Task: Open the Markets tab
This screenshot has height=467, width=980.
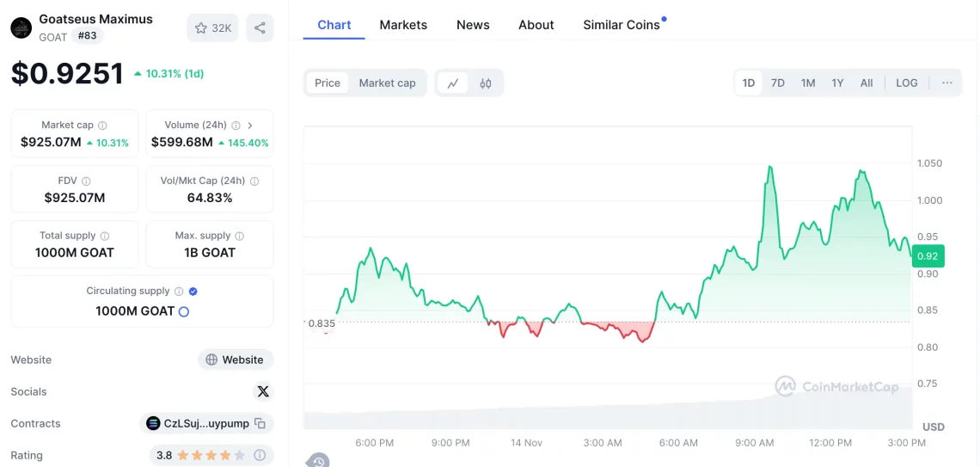Action: pyautogui.click(x=403, y=25)
